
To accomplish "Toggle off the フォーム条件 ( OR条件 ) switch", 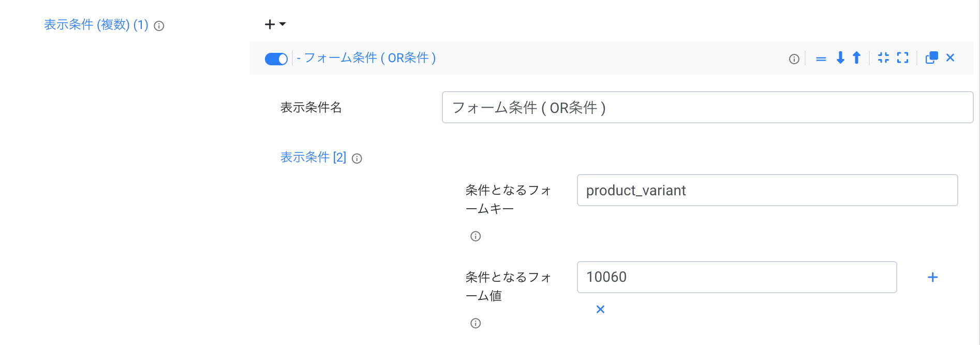I will click(x=276, y=59).
